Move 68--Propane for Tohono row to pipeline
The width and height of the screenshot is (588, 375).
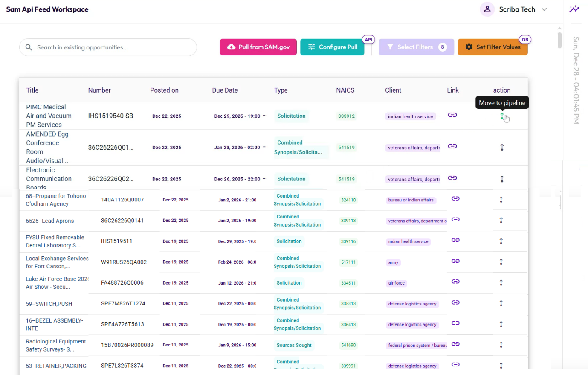pyautogui.click(x=501, y=200)
